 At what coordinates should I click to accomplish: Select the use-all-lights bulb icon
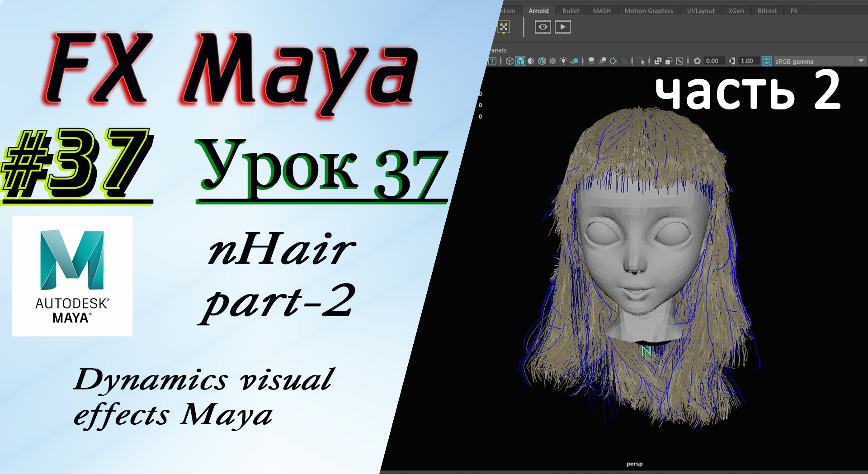(564, 61)
